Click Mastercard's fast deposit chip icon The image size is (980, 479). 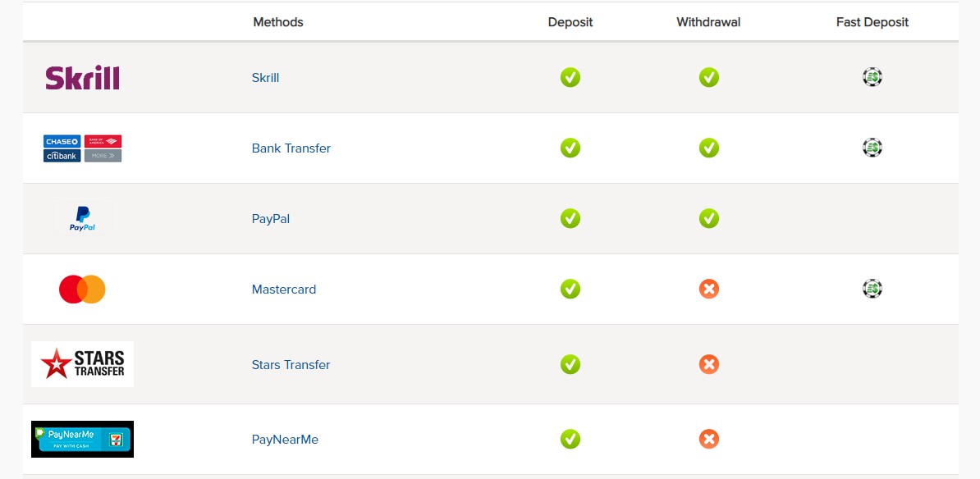click(872, 289)
